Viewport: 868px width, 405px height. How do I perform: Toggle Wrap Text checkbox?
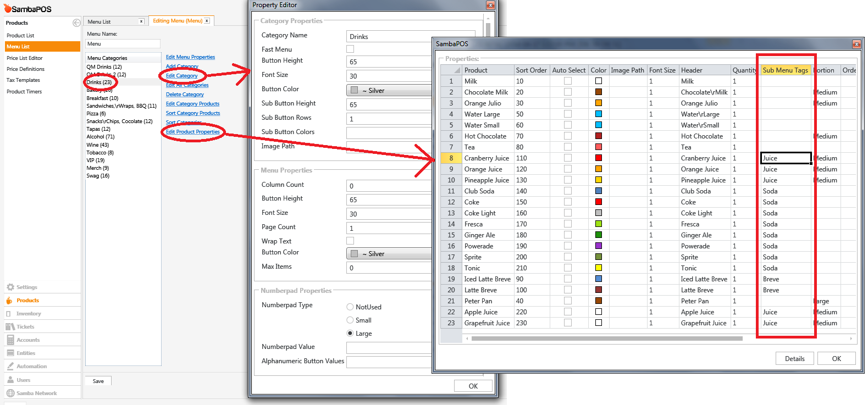pos(350,241)
